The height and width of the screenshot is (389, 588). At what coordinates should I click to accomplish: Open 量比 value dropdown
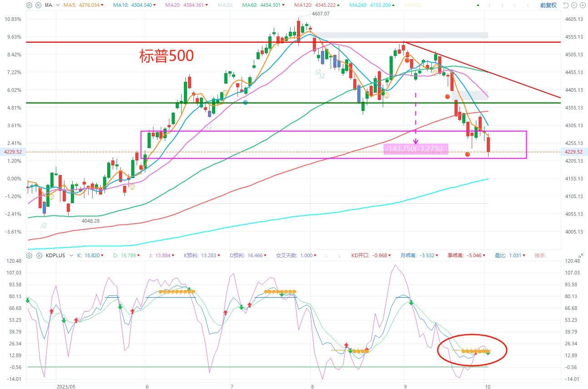pyautogui.click(x=524, y=255)
